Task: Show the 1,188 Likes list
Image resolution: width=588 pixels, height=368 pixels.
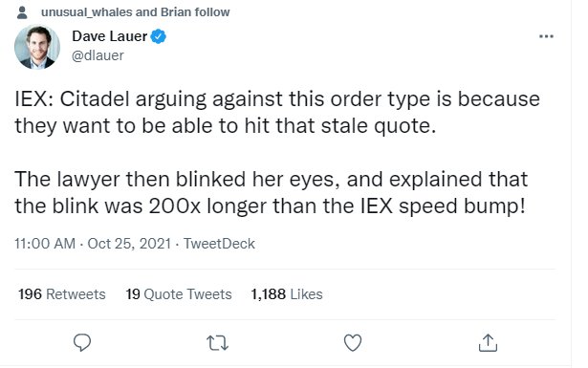Action: pos(287,294)
